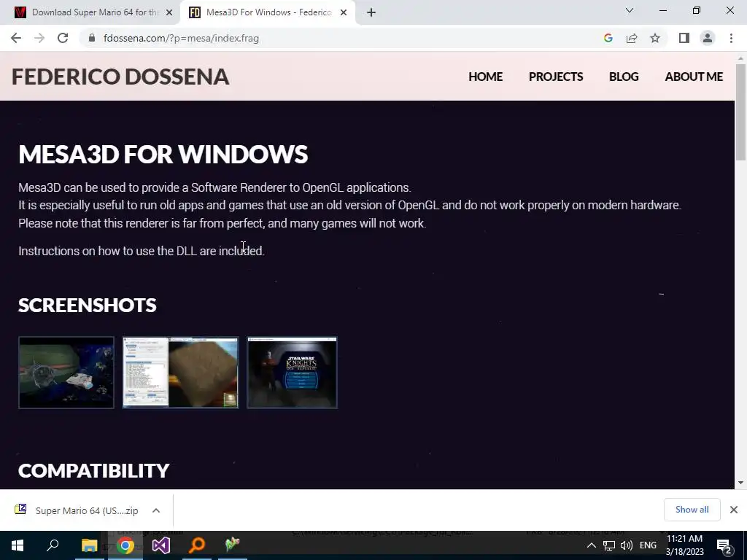This screenshot has width=747, height=560.
Task: Open green bird app in taskbar
Action: 233,545
